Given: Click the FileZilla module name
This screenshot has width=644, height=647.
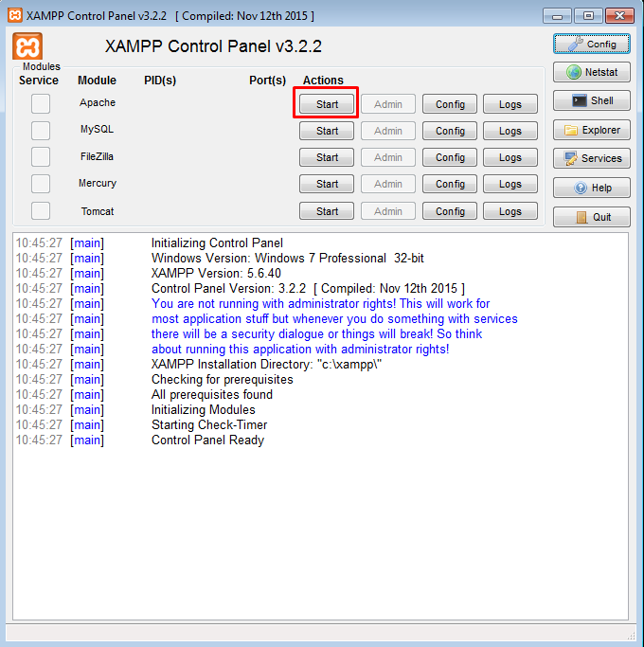Looking at the screenshot, I should pyautogui.click(x=97, y=156).
